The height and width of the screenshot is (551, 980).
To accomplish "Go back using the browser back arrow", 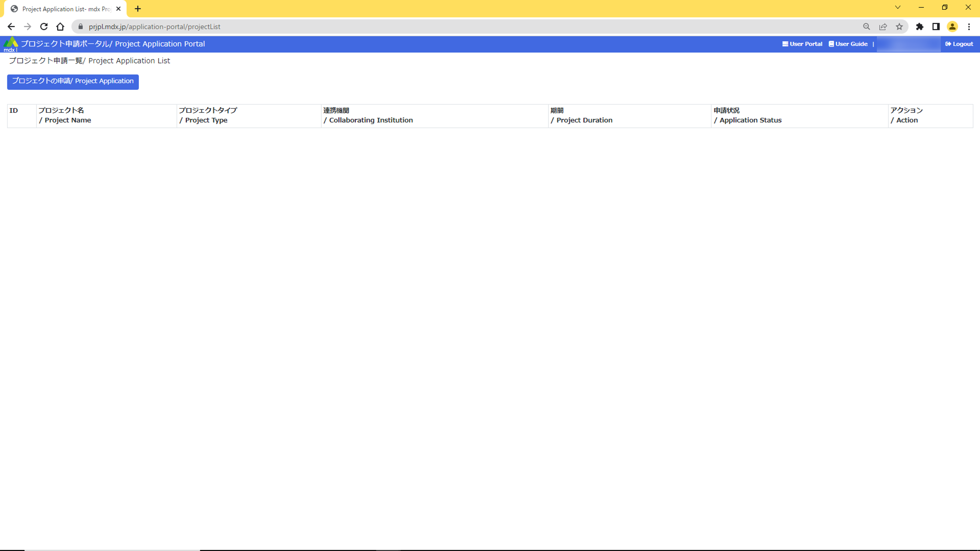I will coord(11,27).
